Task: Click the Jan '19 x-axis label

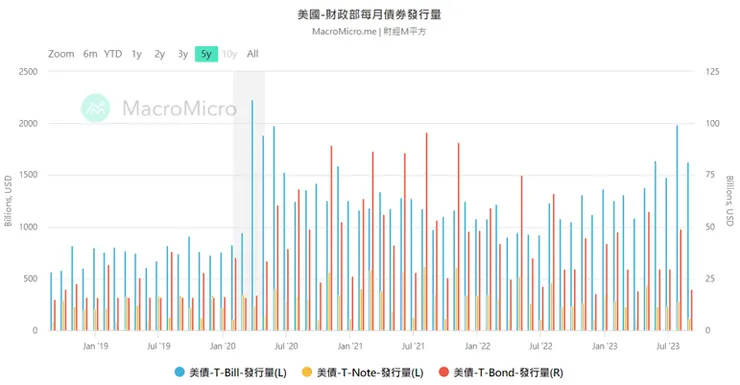Action: point(95,346)
